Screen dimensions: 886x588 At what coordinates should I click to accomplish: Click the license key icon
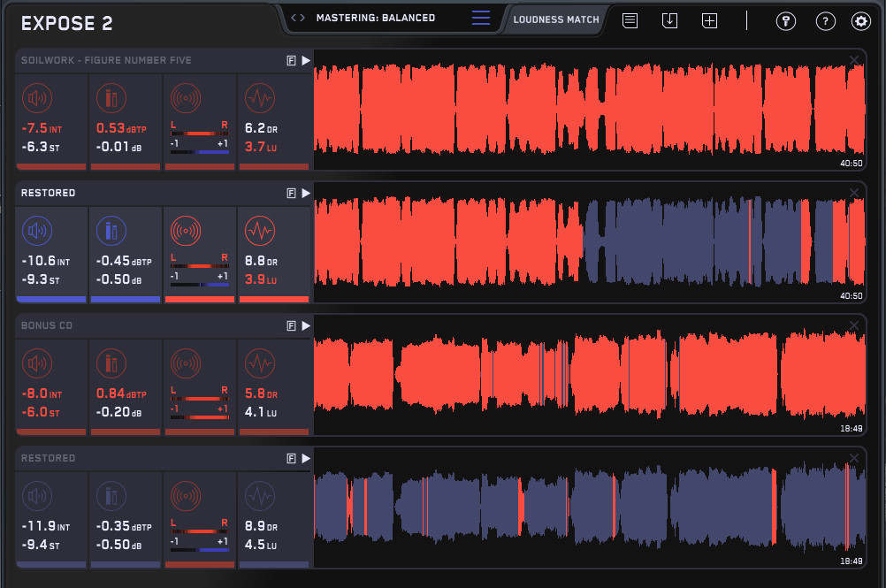point(786,21)
